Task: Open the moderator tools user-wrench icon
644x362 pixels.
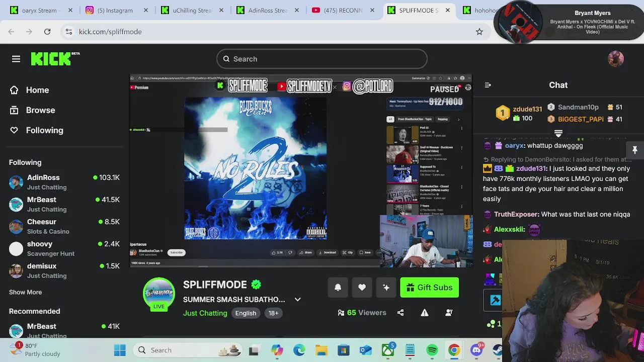Action: click(449, 313)
